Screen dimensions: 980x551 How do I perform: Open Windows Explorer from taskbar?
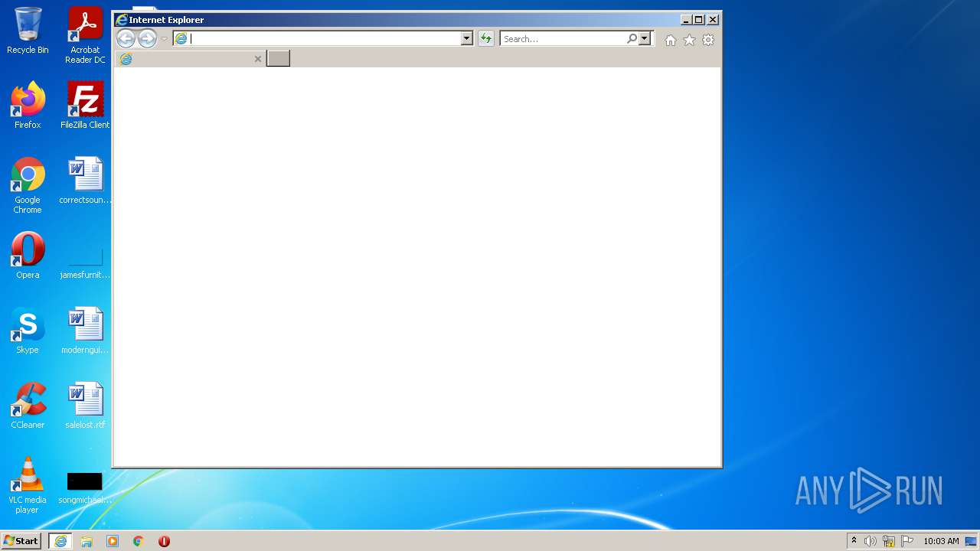(87, 541)
